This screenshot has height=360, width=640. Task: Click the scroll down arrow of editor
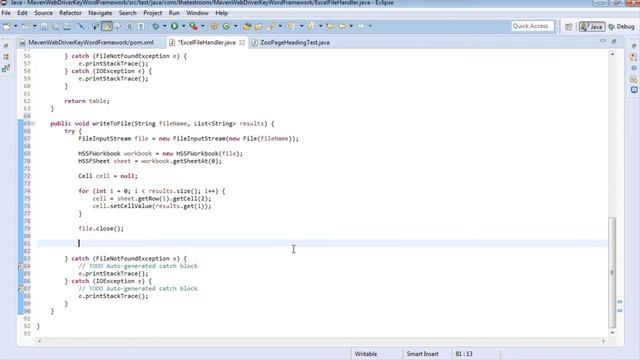612,333
